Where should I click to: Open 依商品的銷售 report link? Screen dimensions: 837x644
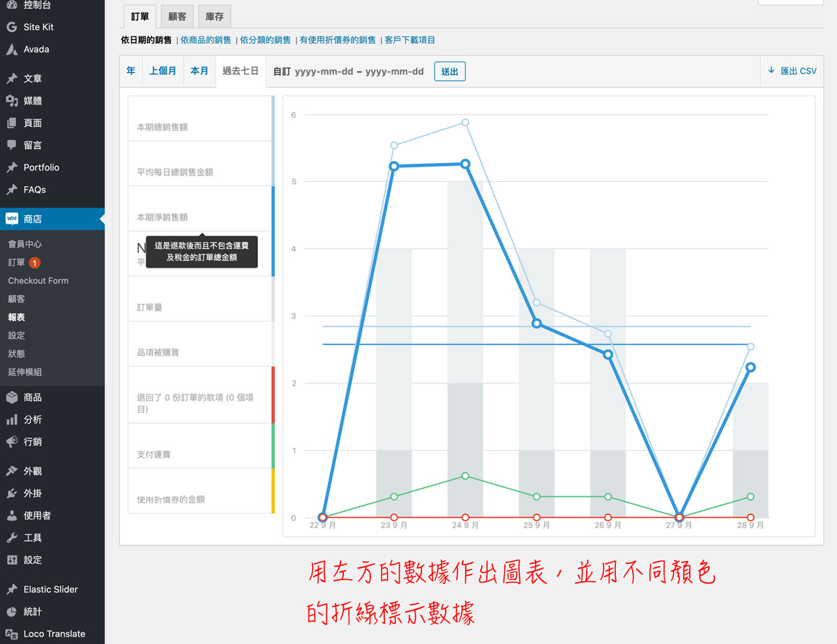tap(206, 40)
